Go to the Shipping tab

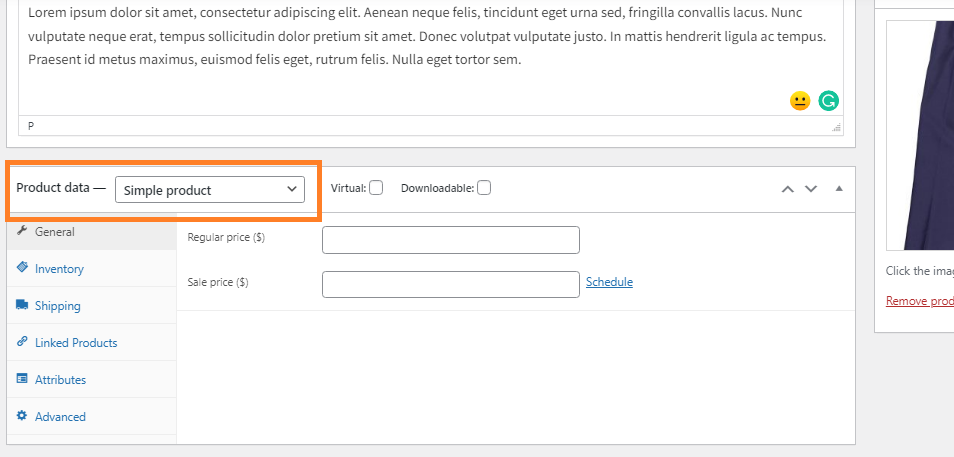pos(92,305)
